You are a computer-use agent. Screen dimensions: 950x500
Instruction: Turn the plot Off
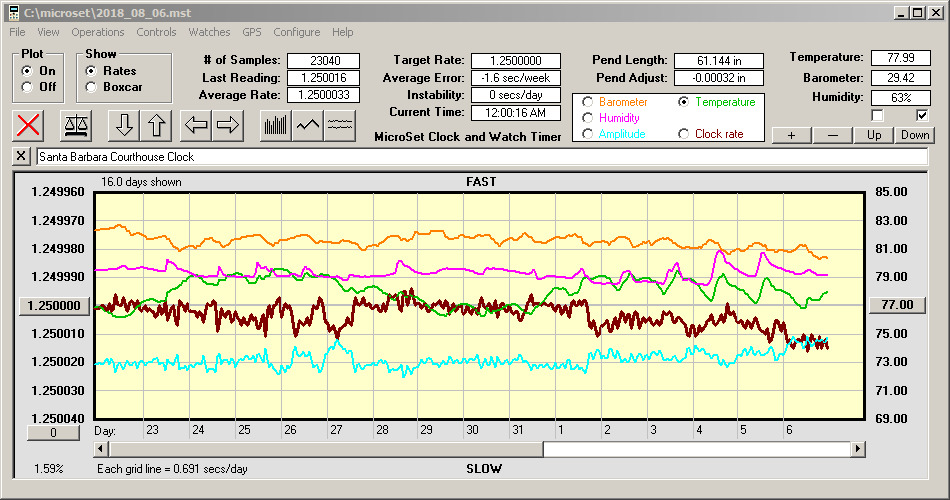(x=28, y=87)
